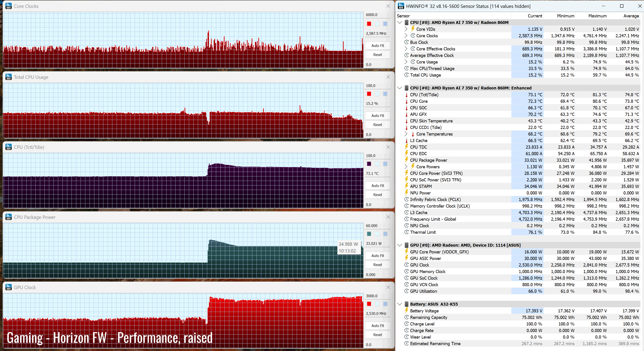Click Reset in GPU Clock graph
The image size is (644, 351).
pyautogui.click(x=378, y=335)
